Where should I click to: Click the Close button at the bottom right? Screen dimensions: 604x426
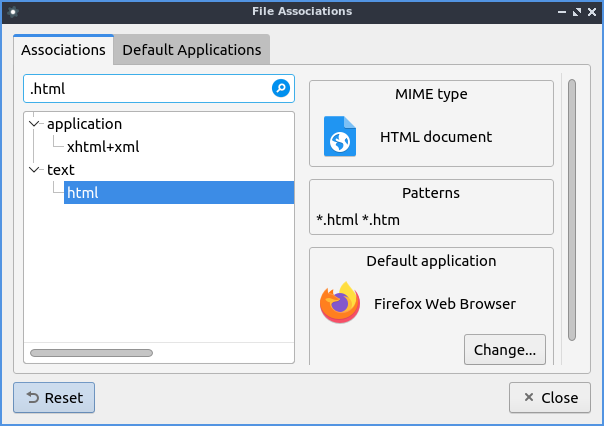click(x=549, y=397)
